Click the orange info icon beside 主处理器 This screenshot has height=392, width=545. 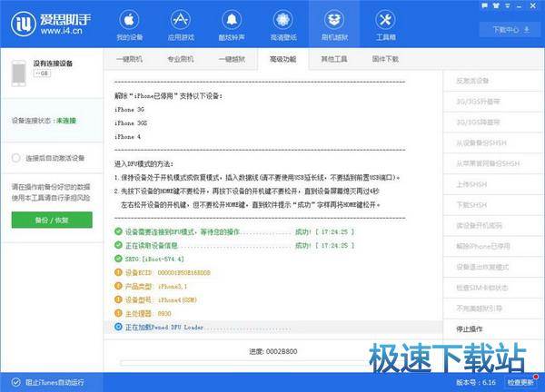click(x=118, y=313)
